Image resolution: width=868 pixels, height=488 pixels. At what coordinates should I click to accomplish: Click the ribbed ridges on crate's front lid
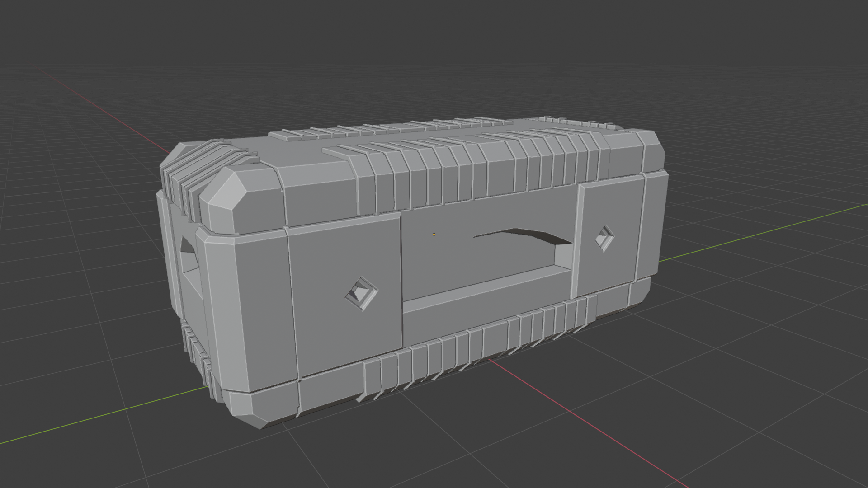(452, 181)
